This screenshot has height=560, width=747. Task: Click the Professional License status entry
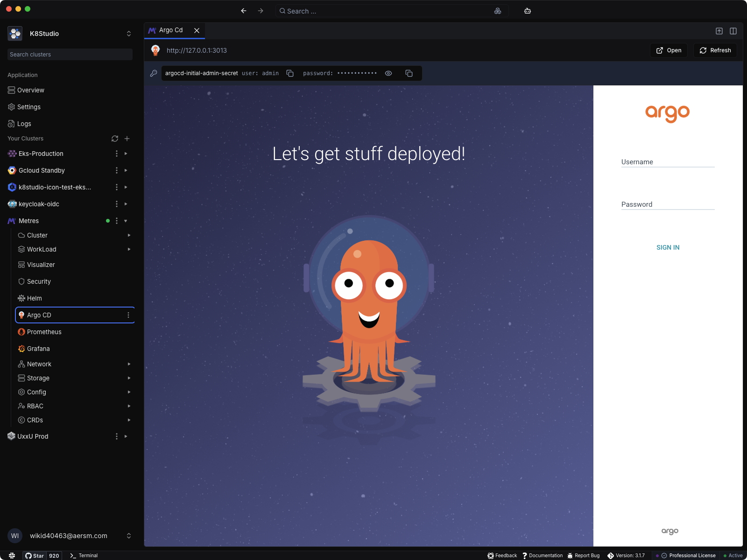click(x=689, y=555)
